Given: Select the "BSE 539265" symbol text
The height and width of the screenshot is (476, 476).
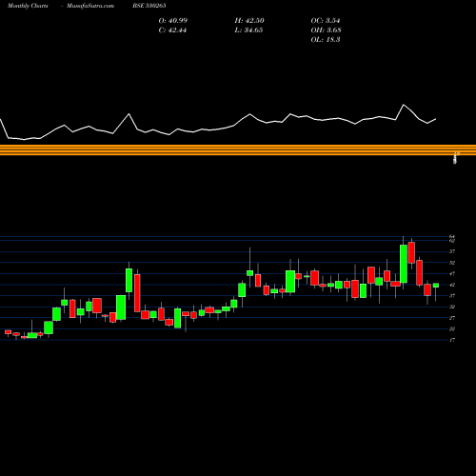Looking at the screenshot, I should [149, 6].
